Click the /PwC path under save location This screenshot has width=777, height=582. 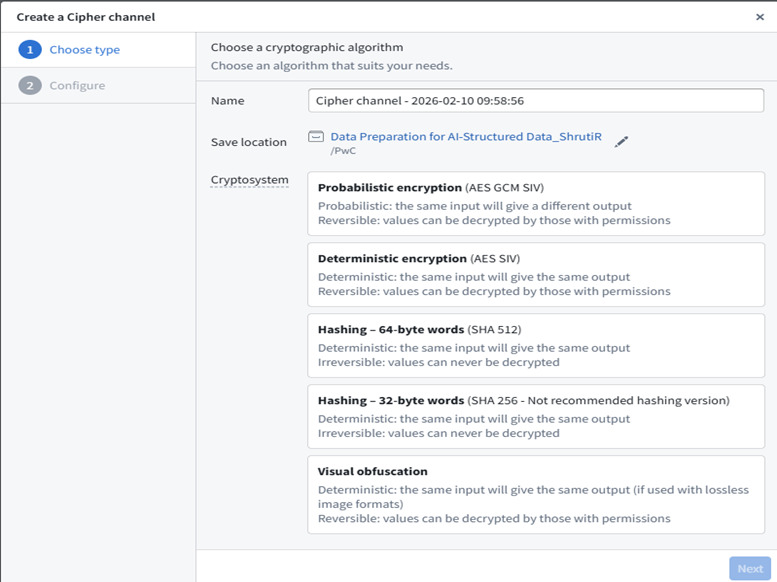pyautogui.click(x=343, y=151)
